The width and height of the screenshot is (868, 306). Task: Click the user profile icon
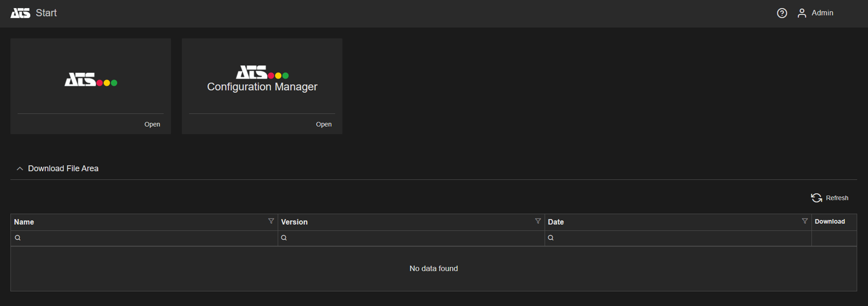tap(801, 13)
